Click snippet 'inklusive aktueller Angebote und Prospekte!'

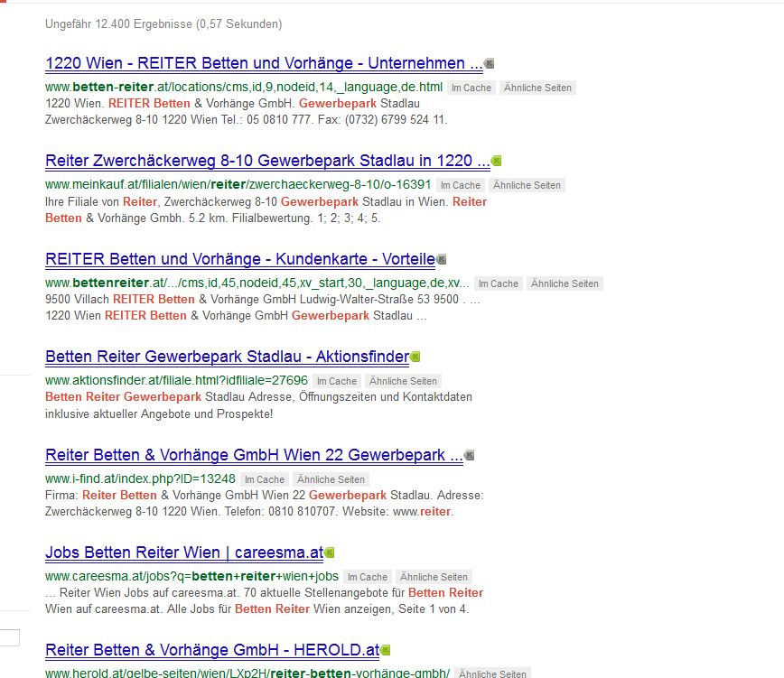pos(159,414)
